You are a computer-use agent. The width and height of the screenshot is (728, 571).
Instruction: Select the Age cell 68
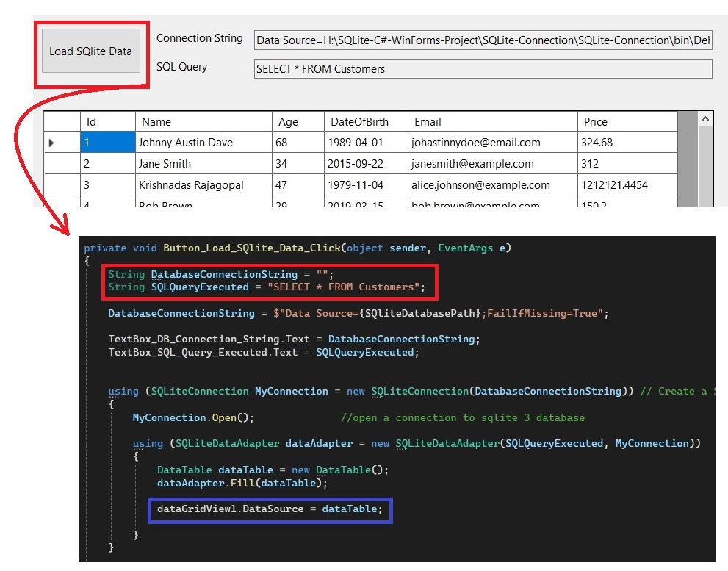pos(298,143)
